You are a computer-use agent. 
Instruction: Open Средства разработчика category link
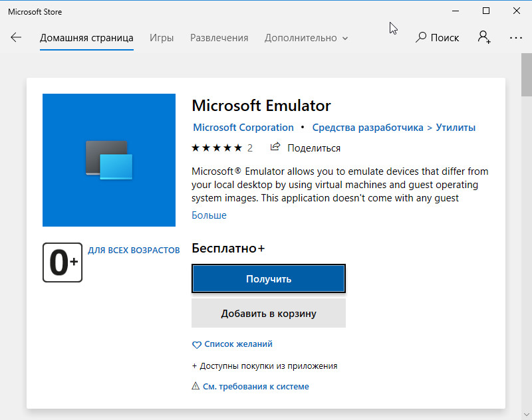(368, 128)
